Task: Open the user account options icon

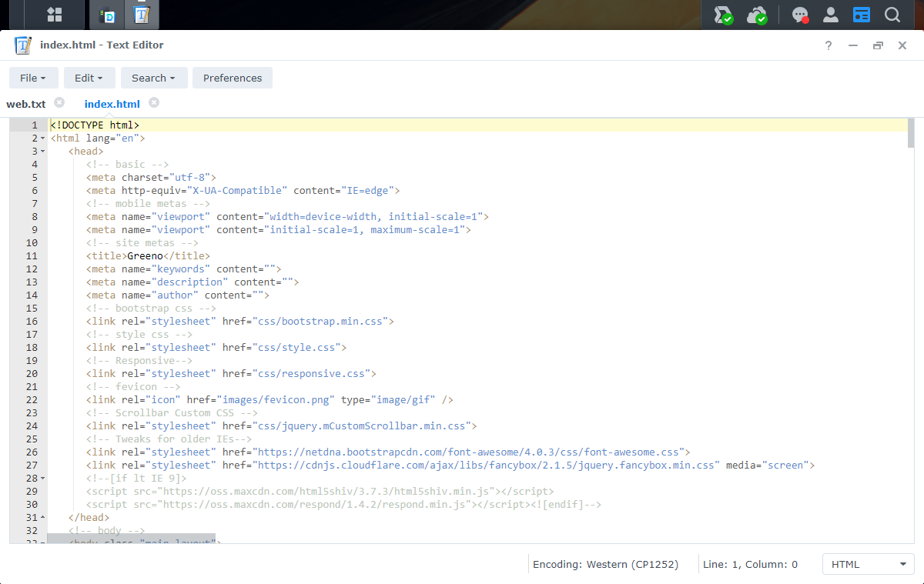Action: (830, 15)
